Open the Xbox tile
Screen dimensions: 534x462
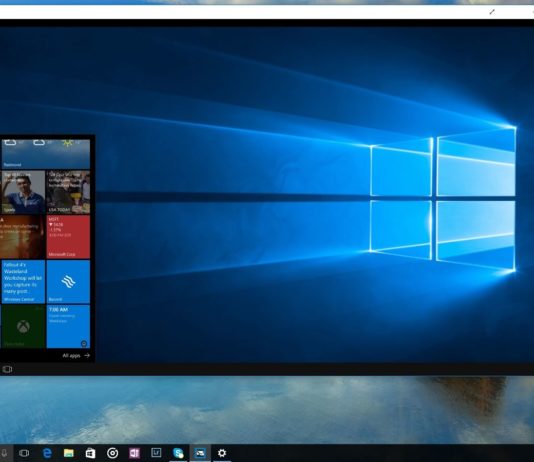coord(22,326)
